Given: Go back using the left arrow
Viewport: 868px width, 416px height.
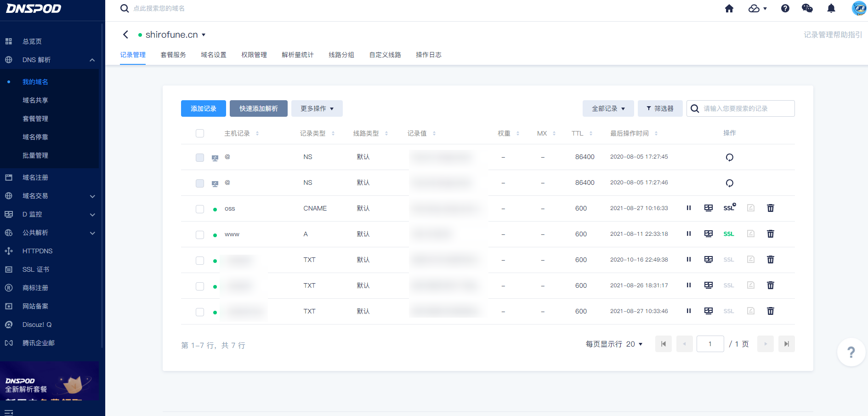Looking at the screenshot, I should (x=125, y=35).
